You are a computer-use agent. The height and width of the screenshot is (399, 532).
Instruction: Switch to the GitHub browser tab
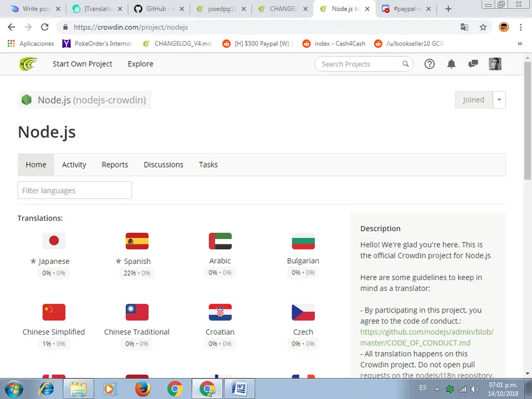[159, 9]
